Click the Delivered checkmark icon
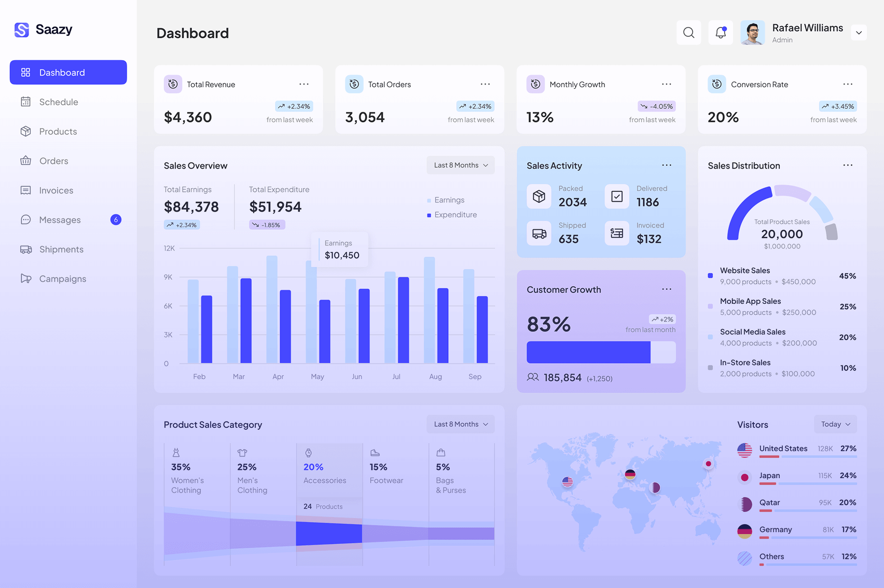This screenshot has height=588, width=884. 617,197
